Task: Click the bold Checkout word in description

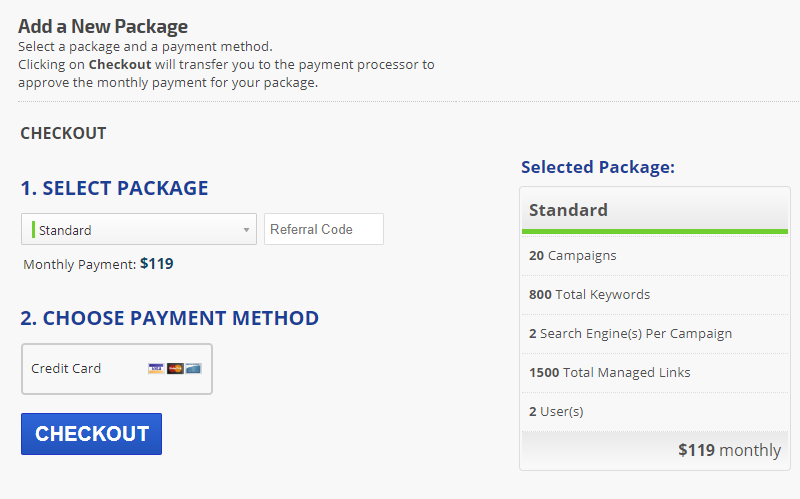Action: click(x=119, y=65)
